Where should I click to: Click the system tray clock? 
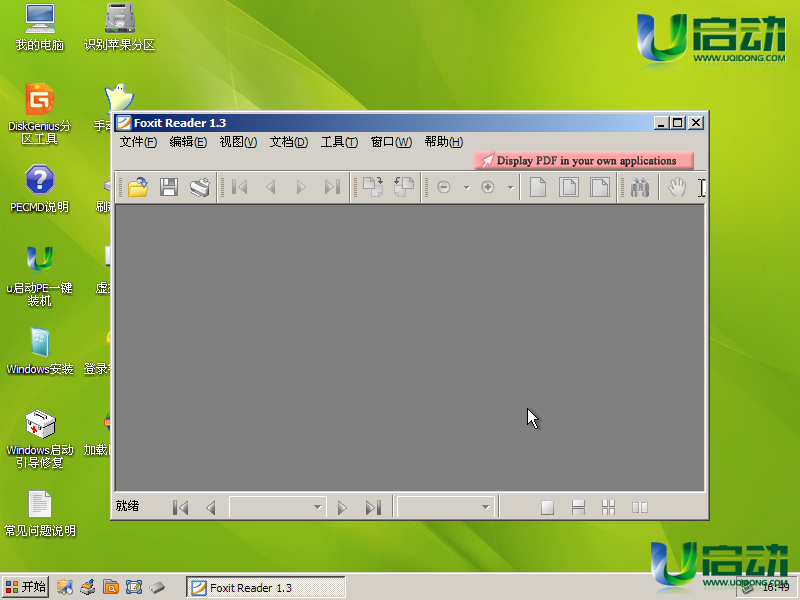776,588
